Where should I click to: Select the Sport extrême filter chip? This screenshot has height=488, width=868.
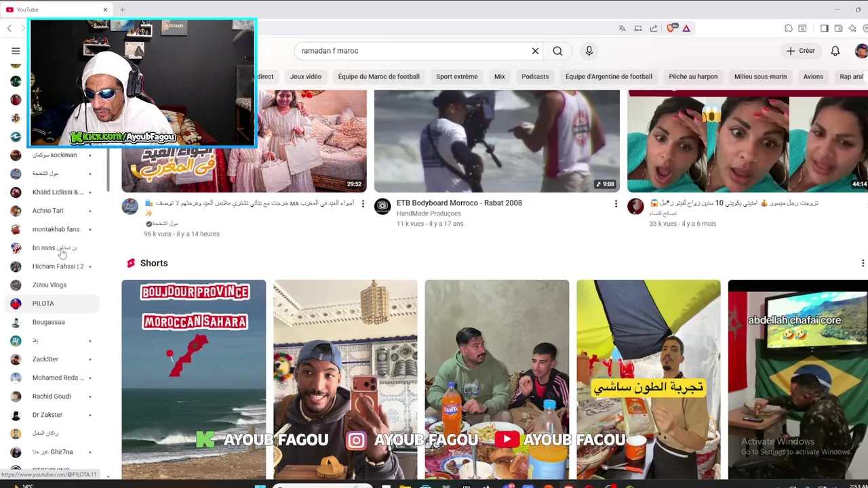pos(457,77)
